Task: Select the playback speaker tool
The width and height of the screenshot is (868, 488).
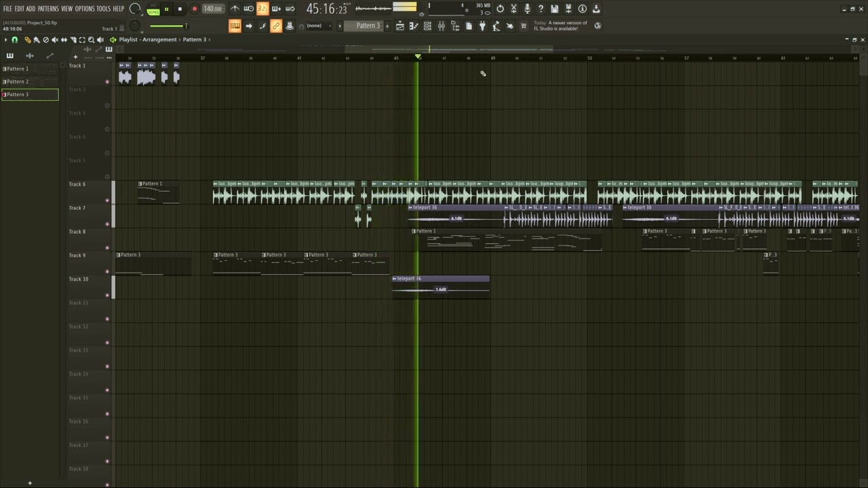Action: click(x=100, y=40)
